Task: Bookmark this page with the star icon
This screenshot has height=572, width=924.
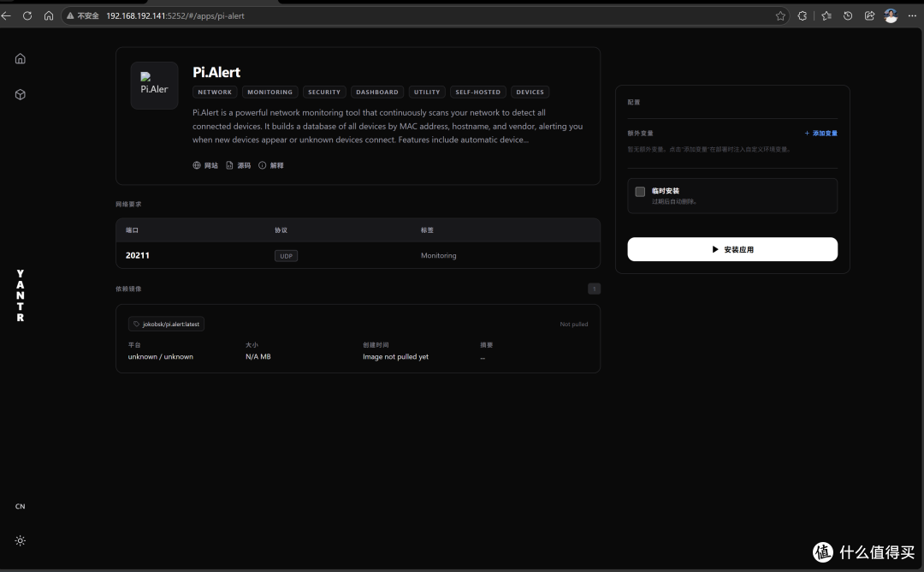Action: pyautogui.click(x=780, y=16)
